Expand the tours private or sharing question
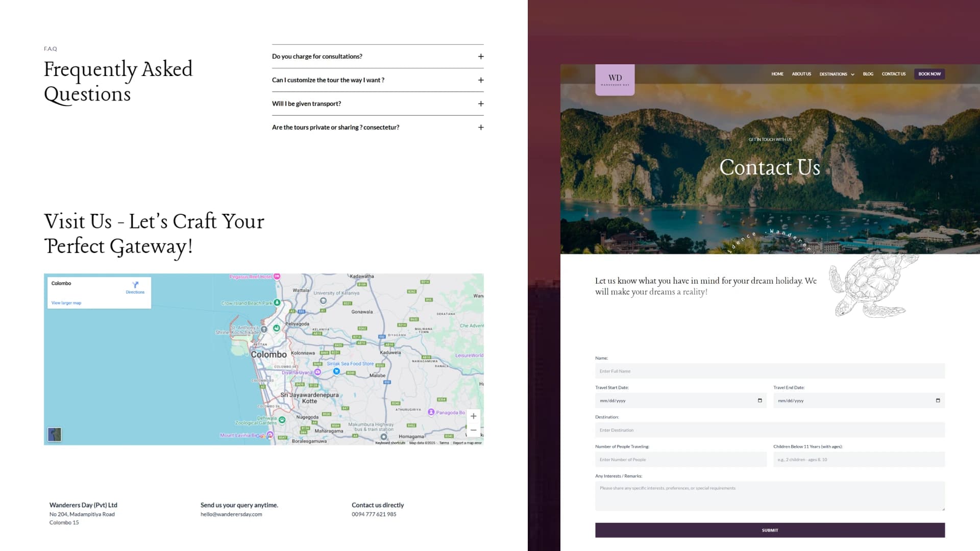This screenshot has height=551, width=980. pos(378,127)
